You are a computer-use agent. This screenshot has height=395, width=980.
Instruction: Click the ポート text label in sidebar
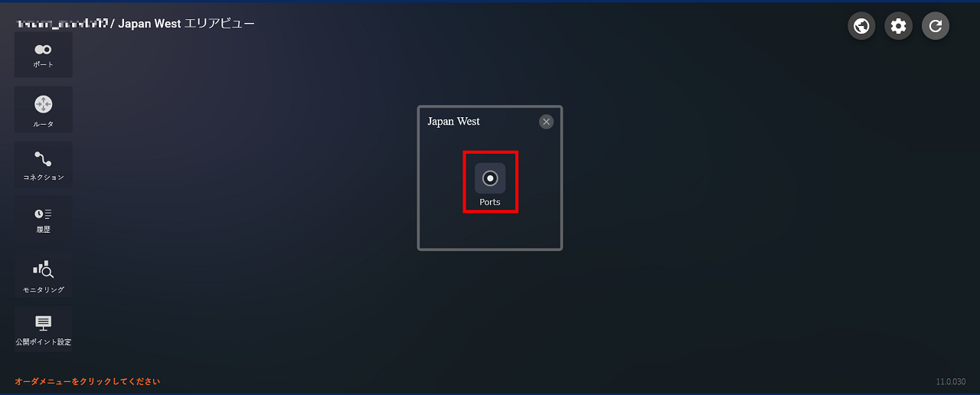(x=43, y=64)
